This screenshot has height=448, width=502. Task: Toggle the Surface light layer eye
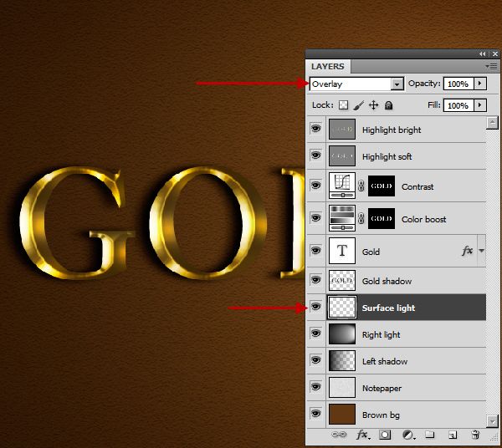pyautogui.click(x=315, y=307)
